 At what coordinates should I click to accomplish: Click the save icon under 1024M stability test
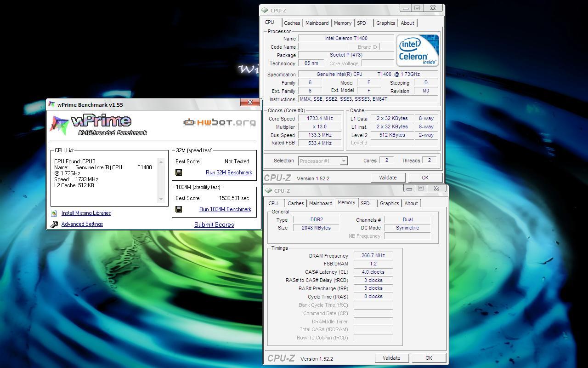[179, 209]
